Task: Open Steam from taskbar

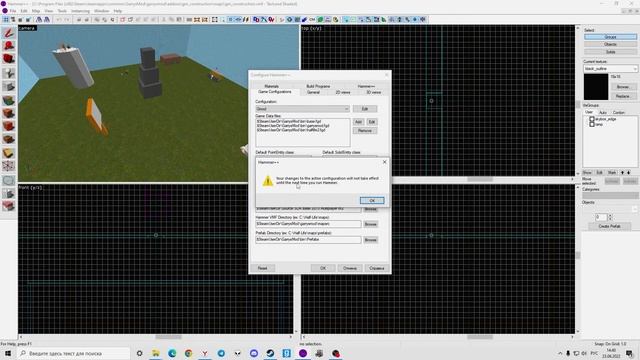Action: point(270,353)
